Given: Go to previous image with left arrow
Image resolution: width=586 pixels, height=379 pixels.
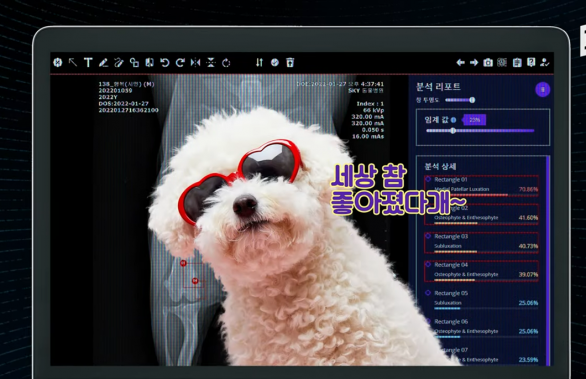Looking at the screenshot, I should pos(460,62).
